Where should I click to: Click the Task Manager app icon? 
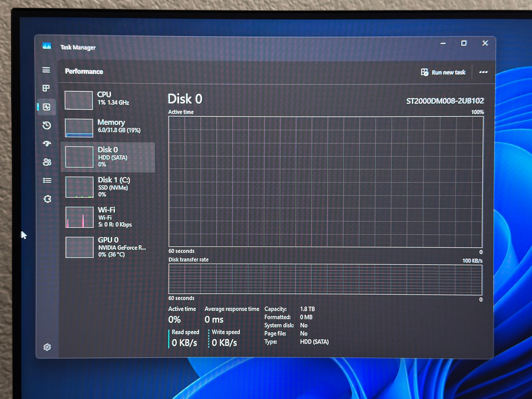(x=47, y=46)
